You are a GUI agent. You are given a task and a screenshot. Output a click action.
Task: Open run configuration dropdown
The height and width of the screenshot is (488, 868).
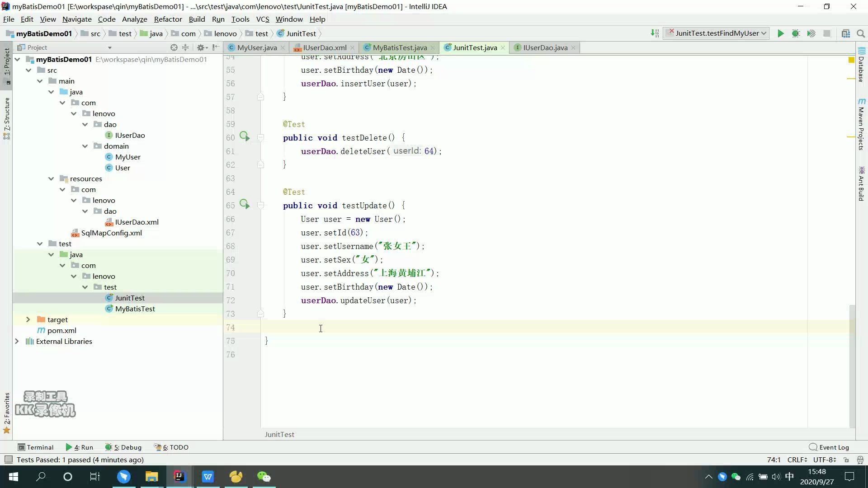click(717, 33)
